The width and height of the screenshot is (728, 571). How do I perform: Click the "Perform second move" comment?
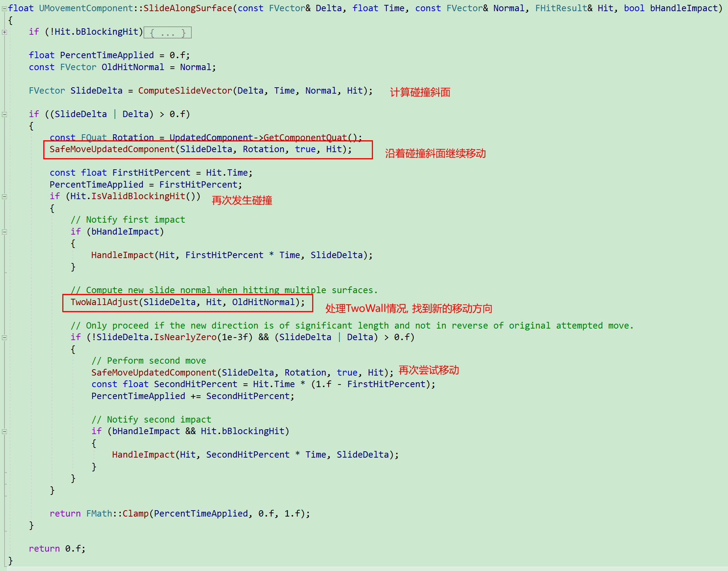[x=149, y=361]
